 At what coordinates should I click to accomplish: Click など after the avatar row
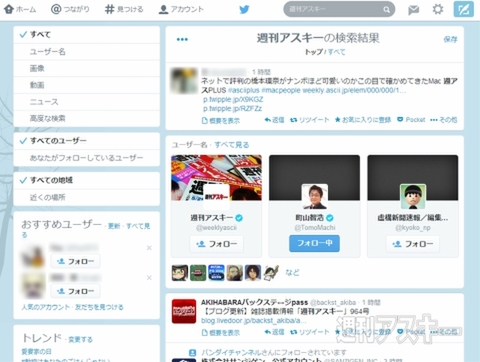pos(292,272)
